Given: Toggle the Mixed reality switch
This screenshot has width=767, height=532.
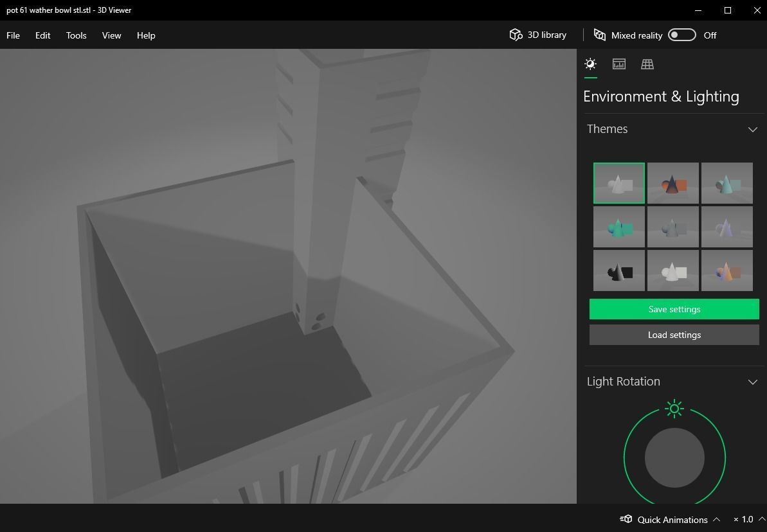Looking at the screenshot, I should [x=682, y=35].
